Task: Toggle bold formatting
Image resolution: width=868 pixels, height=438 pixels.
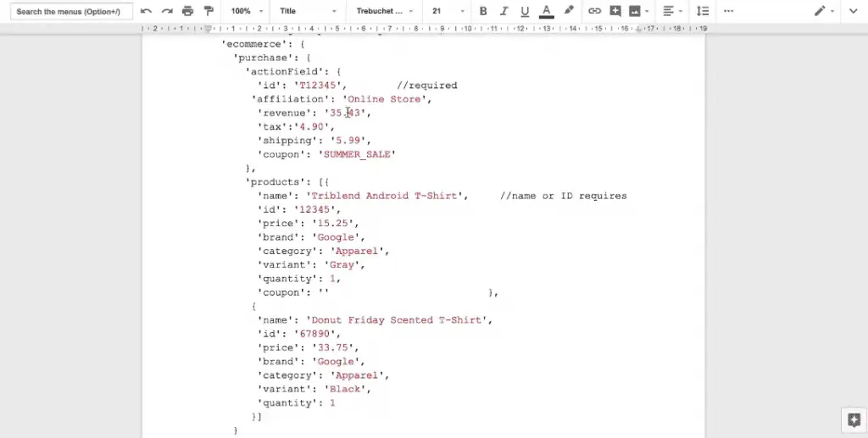Action: pos(483,11)
